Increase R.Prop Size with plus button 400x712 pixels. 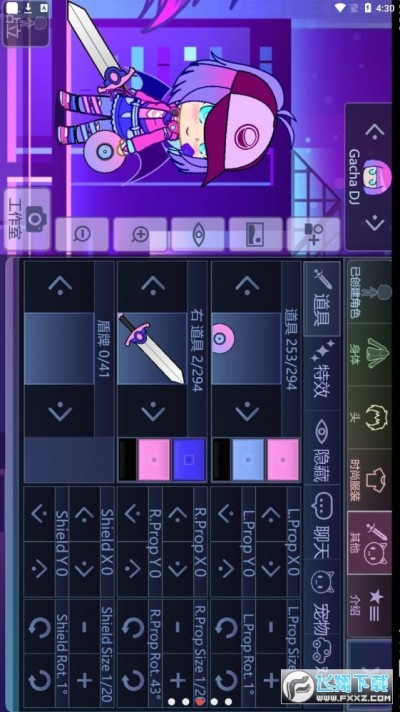tap(178, 681)
